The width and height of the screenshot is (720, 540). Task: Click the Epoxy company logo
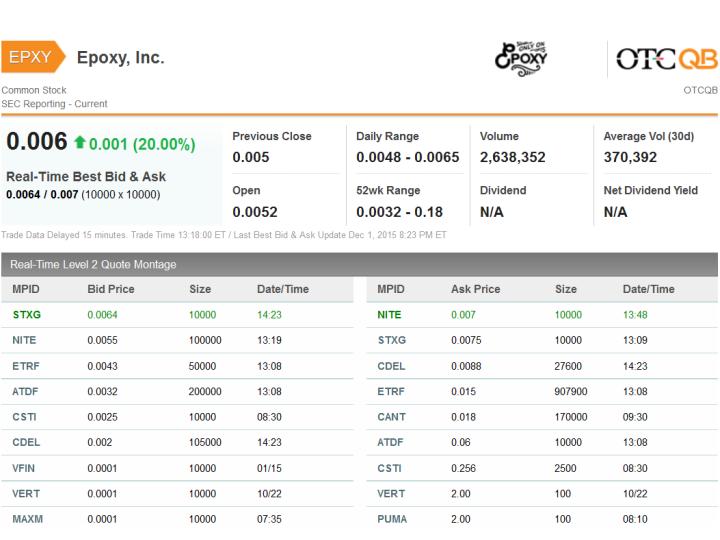521,58
